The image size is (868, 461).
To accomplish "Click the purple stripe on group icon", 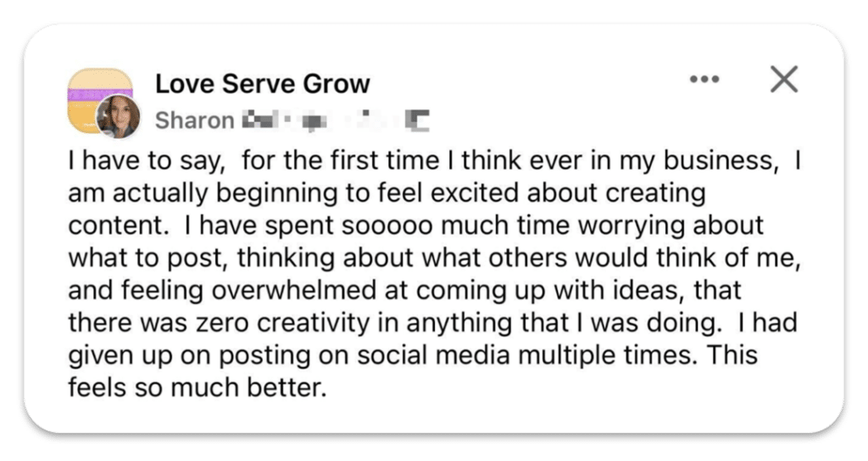I will 100,95.
